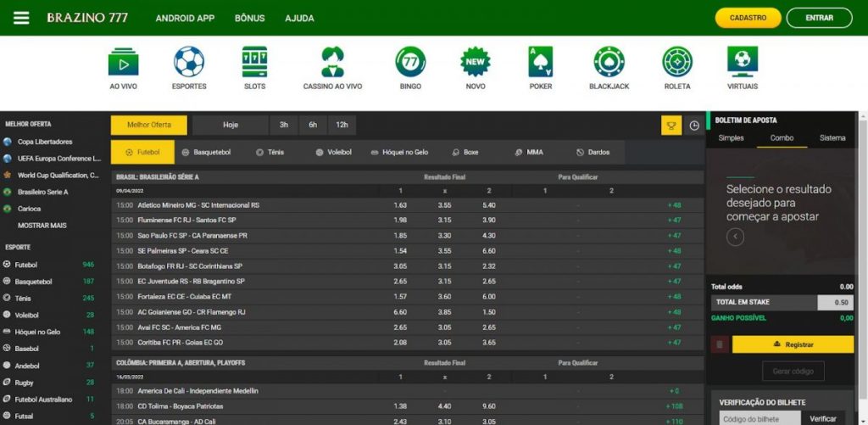Open the Esportes soccer ball icon
The width and height of the screenshot is (868, 425).
(189, 63)
